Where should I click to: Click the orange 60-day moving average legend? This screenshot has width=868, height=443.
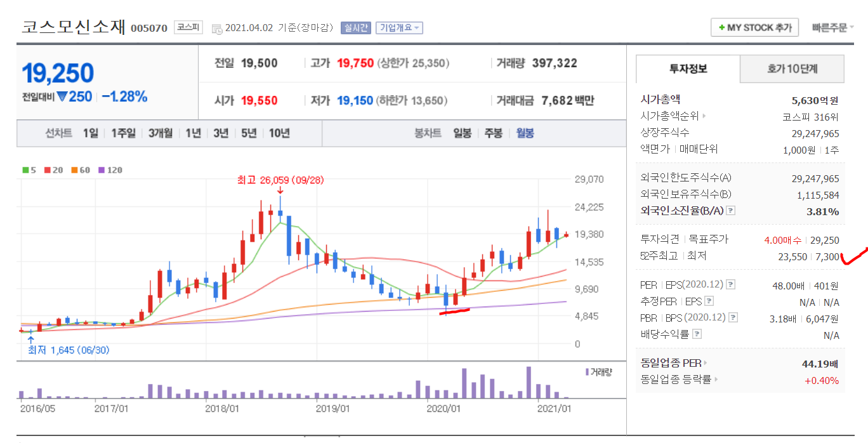[x=80, y=170]
